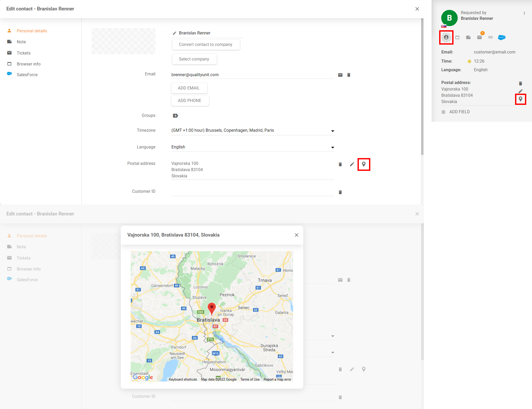The image size is (532, 409).
Task: Click Salesforce cloud icon in right panel
Action: pos(501,37)
